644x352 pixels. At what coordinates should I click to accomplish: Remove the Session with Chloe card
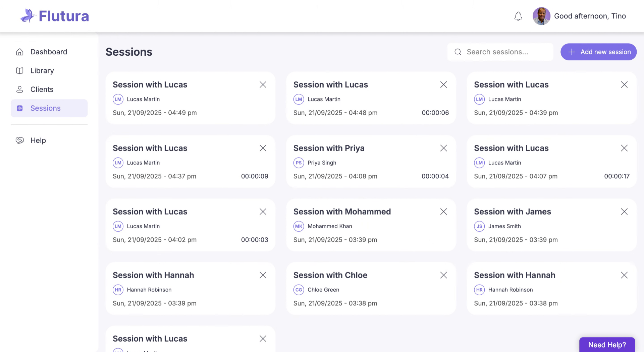click(443, 275)
